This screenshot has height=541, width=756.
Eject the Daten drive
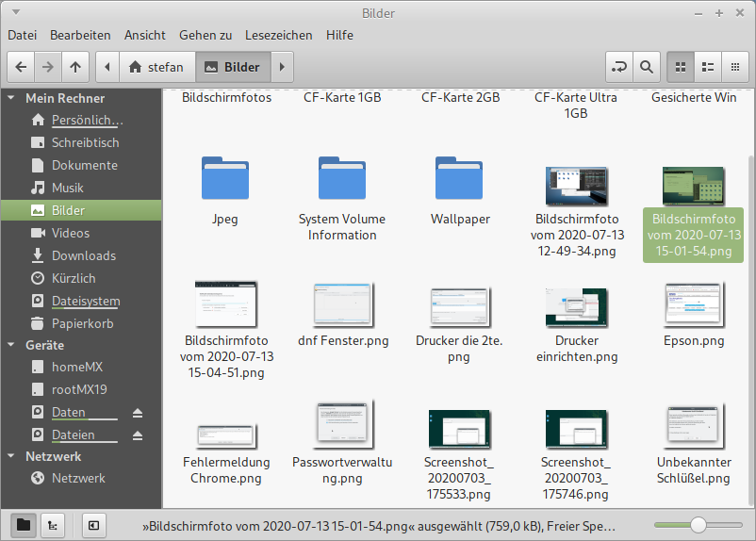138,413
